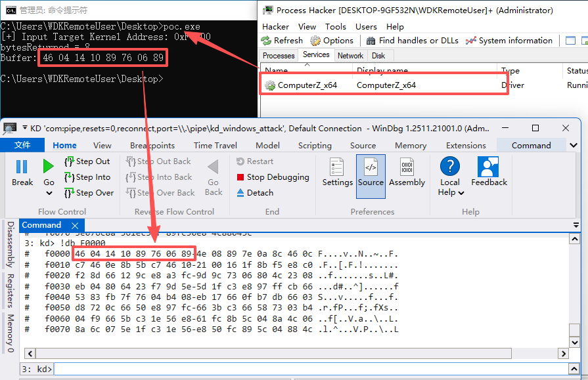Image resolution: width=588 pixels, height=380 pixels.
Task: Switch to Network tab
Action: coord(350,56)
